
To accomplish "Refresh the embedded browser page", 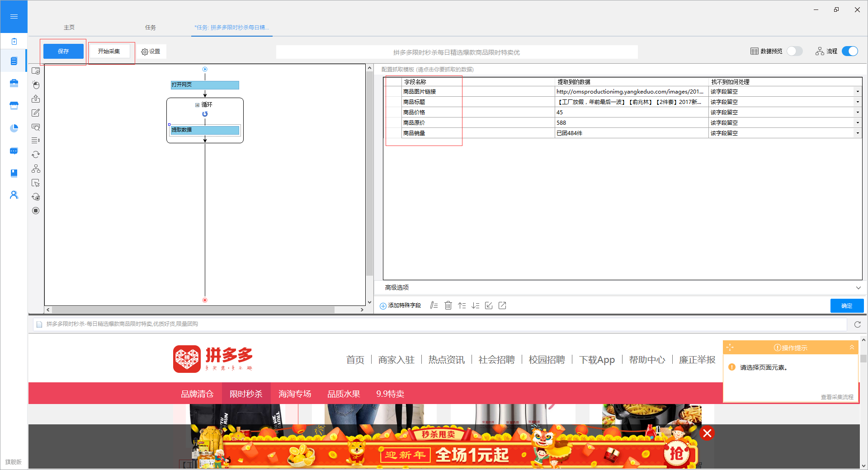I will click(857, 324).
